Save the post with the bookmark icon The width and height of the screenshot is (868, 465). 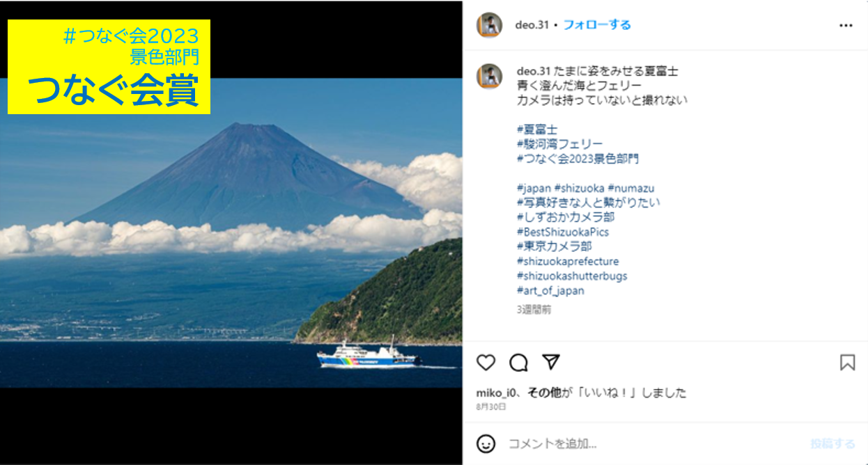847,363
